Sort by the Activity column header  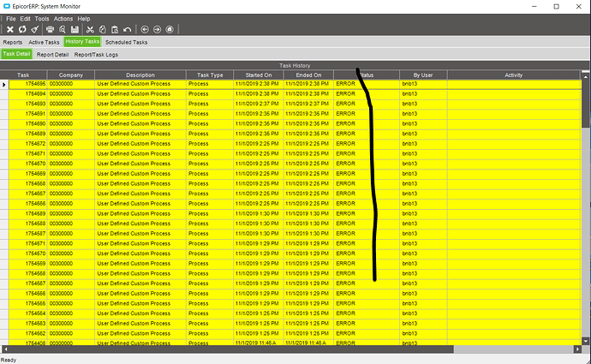point(514,75)
